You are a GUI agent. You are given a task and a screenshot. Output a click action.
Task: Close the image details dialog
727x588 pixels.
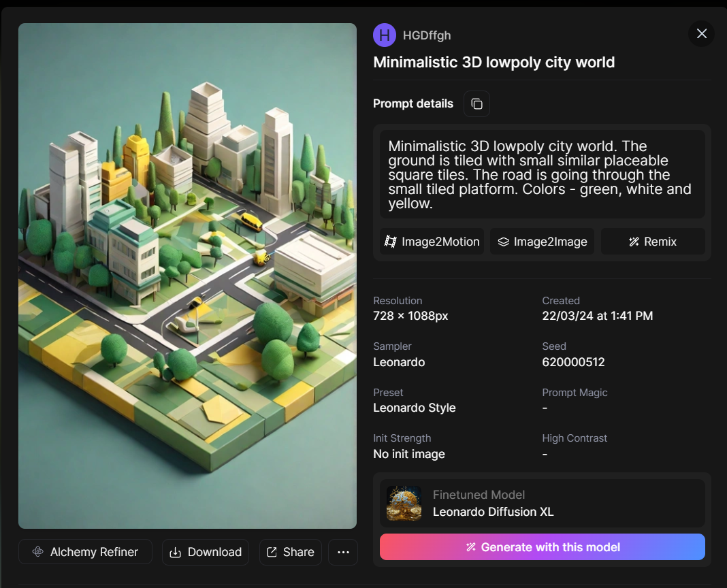pos(702,34)
